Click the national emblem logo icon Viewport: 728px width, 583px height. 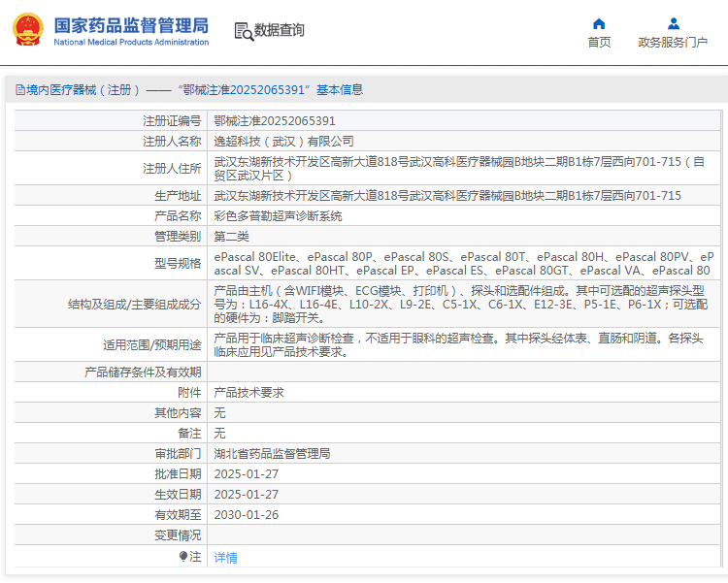click(28, 29)
